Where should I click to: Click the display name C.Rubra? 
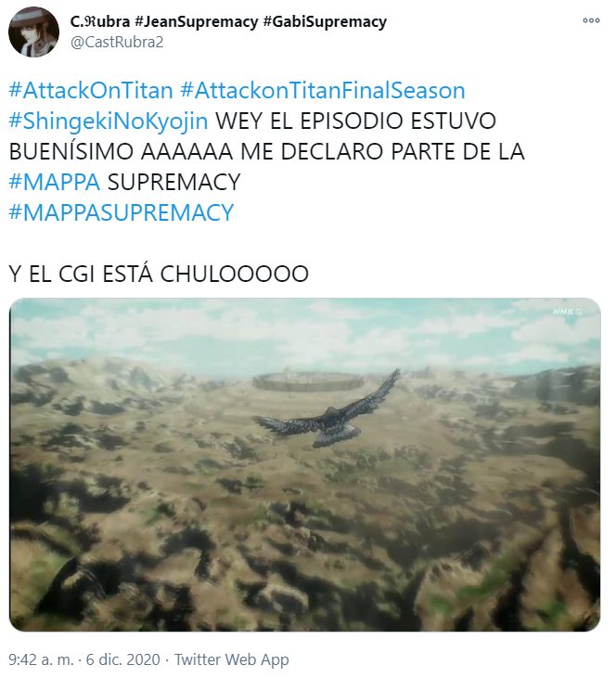[x=100, y=21]
